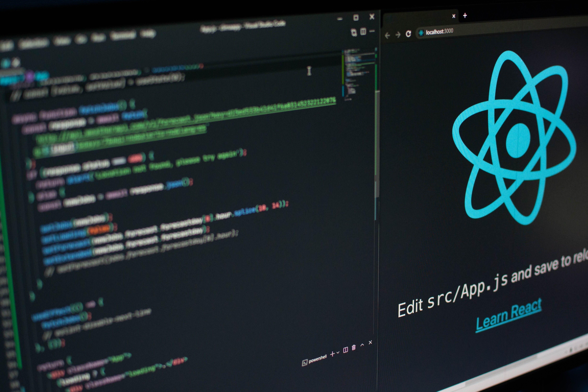Open Visual Studio Code editor panel
The width and height of the screenshot is (588, 392).
175,197
